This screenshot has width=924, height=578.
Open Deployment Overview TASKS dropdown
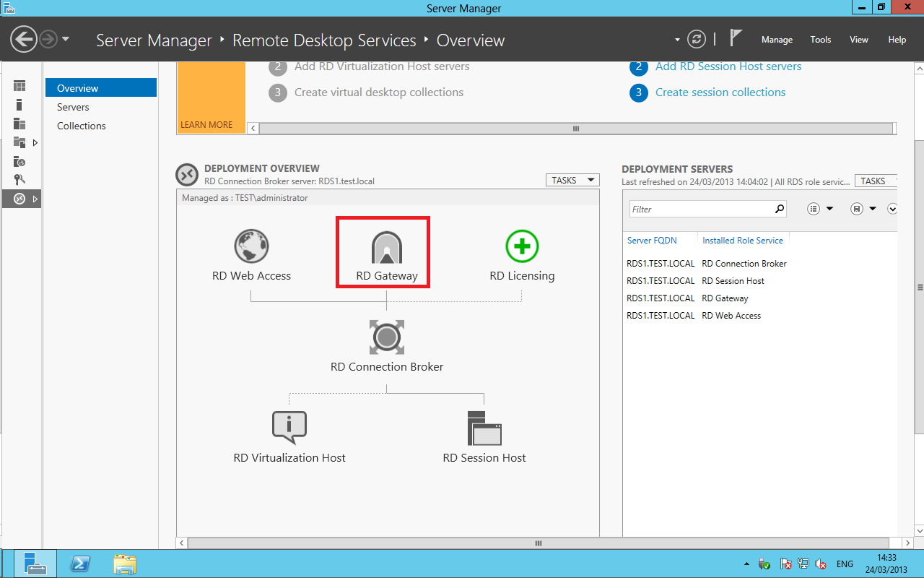pos(572,181)
